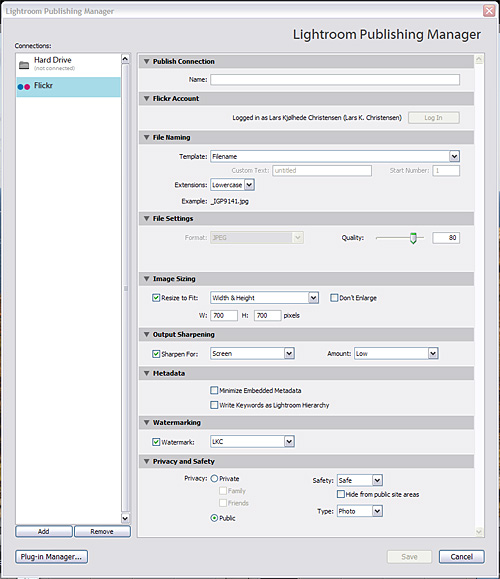Click the Custom Text field
The height and width of the screenshot is (579, 500).
(322, 171)
